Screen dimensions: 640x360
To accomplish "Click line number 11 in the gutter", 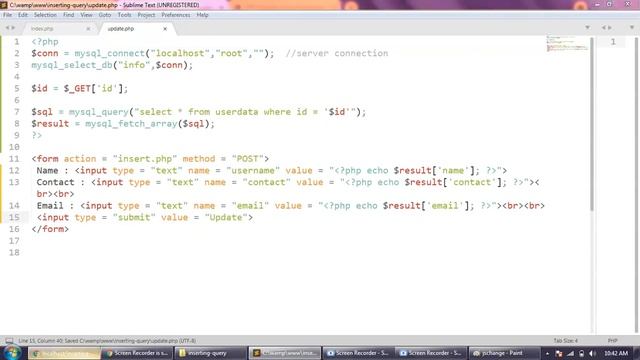I will coord(14,159).
